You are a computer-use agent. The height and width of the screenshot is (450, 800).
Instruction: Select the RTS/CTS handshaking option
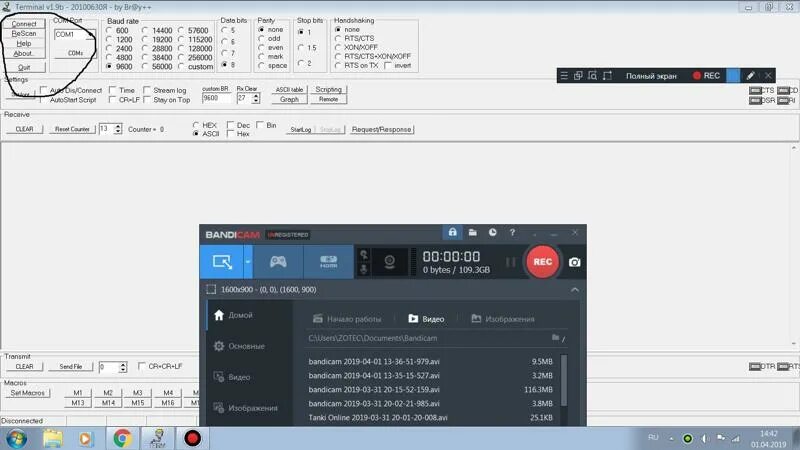tap(355, 38)
